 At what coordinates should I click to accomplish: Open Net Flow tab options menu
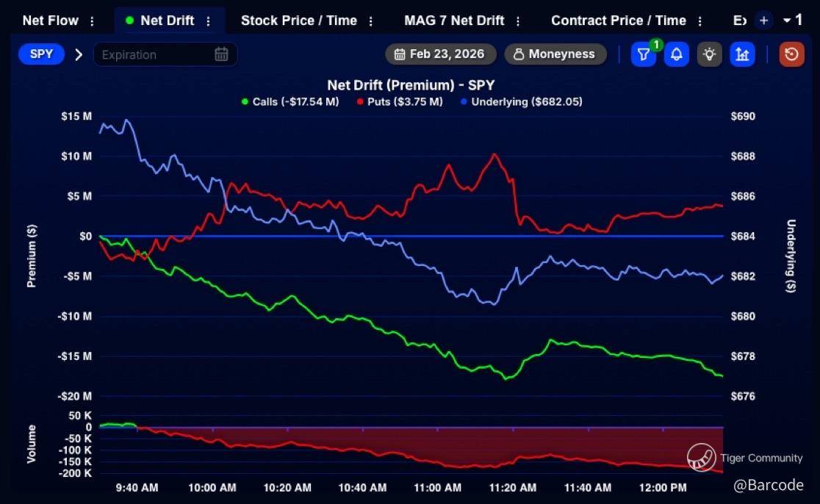92,21
